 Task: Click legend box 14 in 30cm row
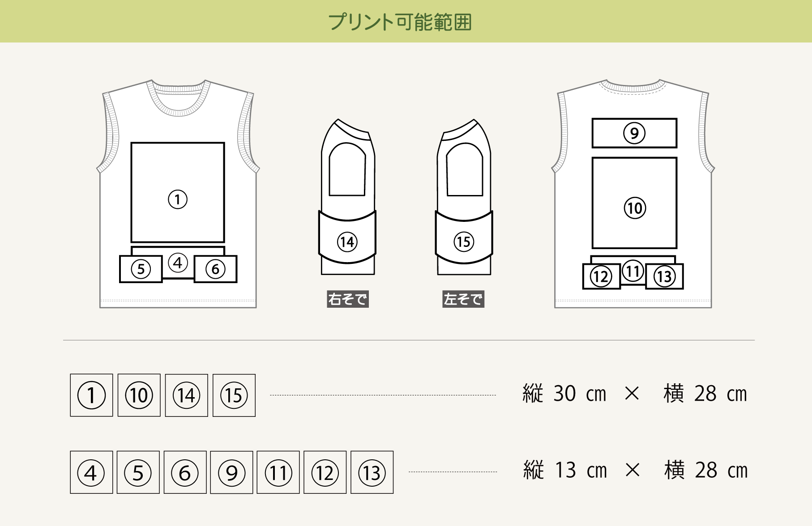pos(187,395)
